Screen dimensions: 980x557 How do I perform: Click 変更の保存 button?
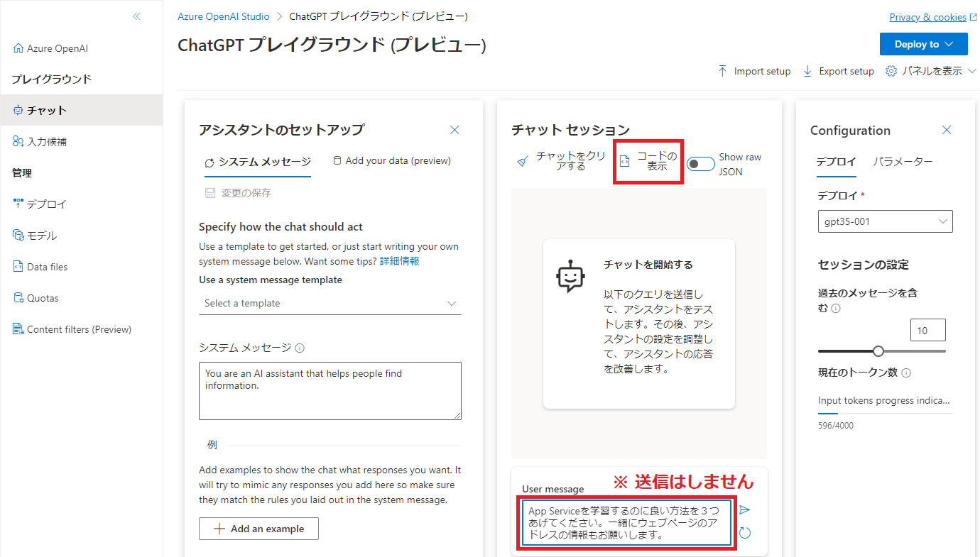238,192
